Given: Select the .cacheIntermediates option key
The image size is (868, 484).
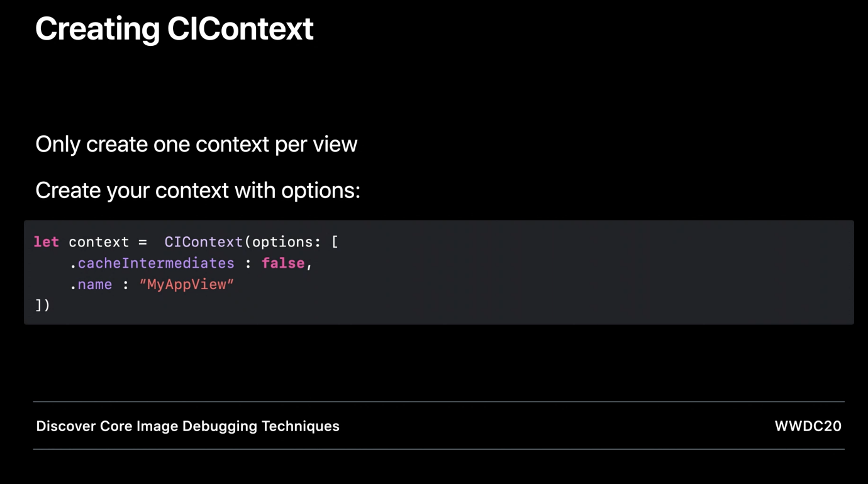Looking at the screenshot, I should click(x=152, y=263).
